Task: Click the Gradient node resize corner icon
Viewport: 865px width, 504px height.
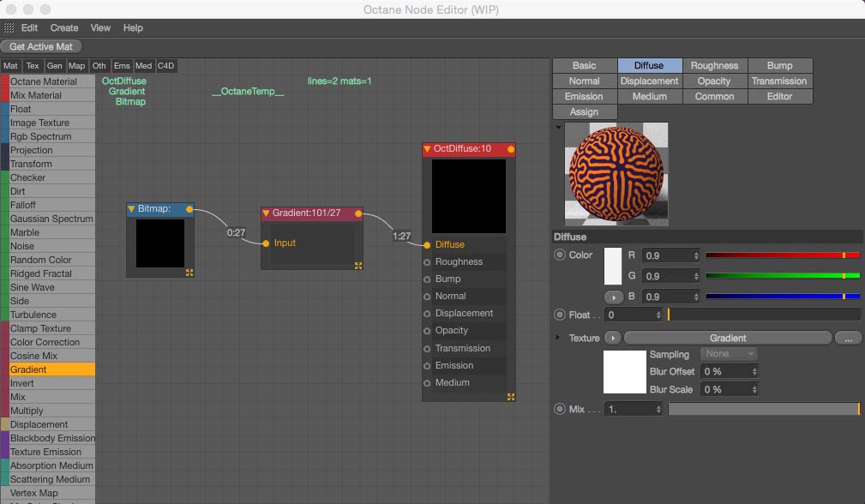Action: click(358, 266)
